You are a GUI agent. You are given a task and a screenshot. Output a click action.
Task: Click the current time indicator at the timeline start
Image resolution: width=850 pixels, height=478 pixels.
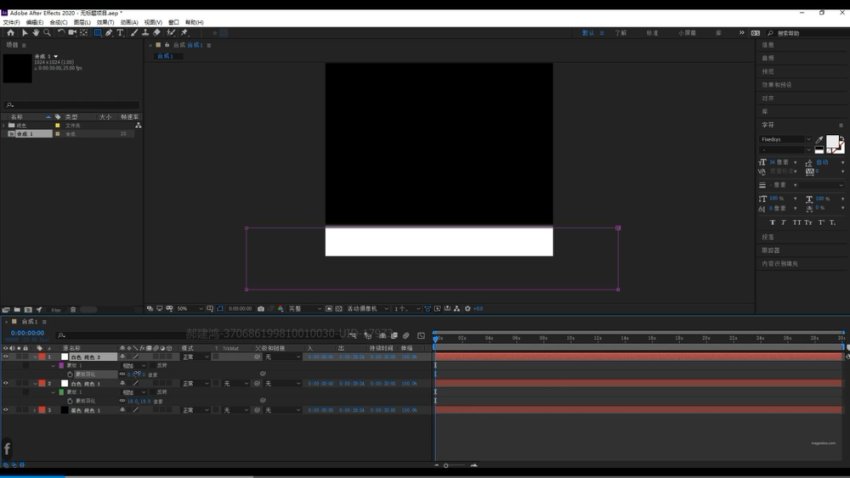click(x=435, y=338)
